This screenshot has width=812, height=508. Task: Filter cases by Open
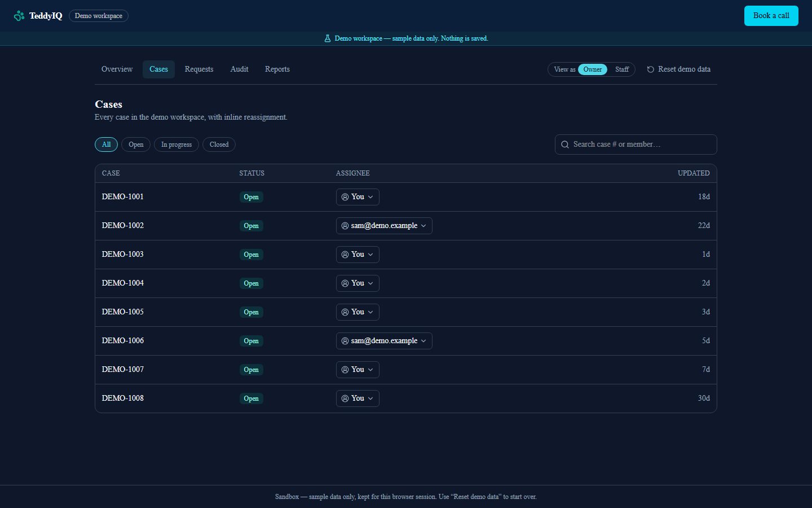click(136, 144)
